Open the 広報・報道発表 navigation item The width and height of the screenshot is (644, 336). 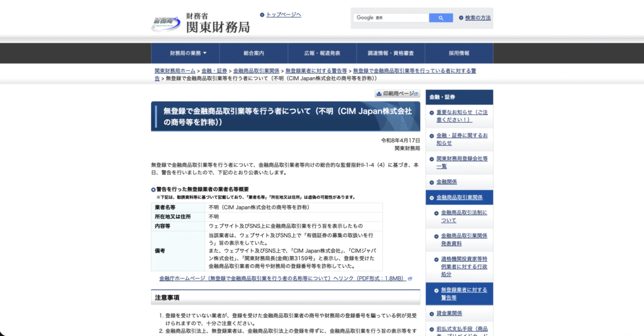[x=322, y=53]
